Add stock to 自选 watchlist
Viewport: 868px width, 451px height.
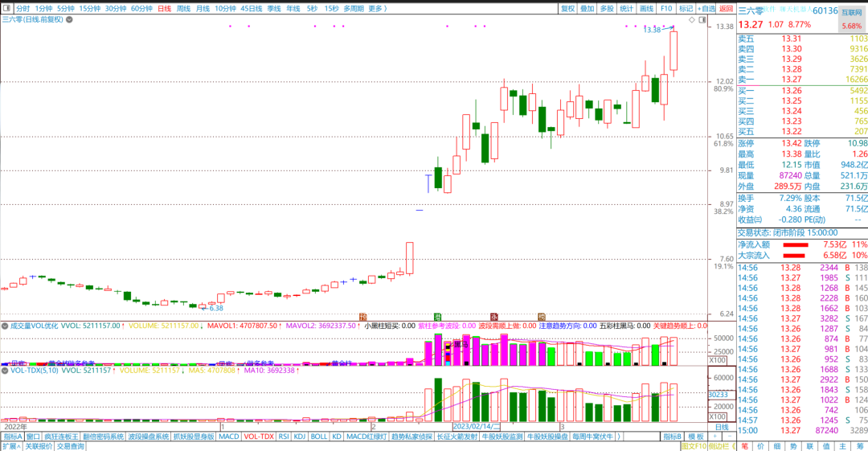click(706, 9)
